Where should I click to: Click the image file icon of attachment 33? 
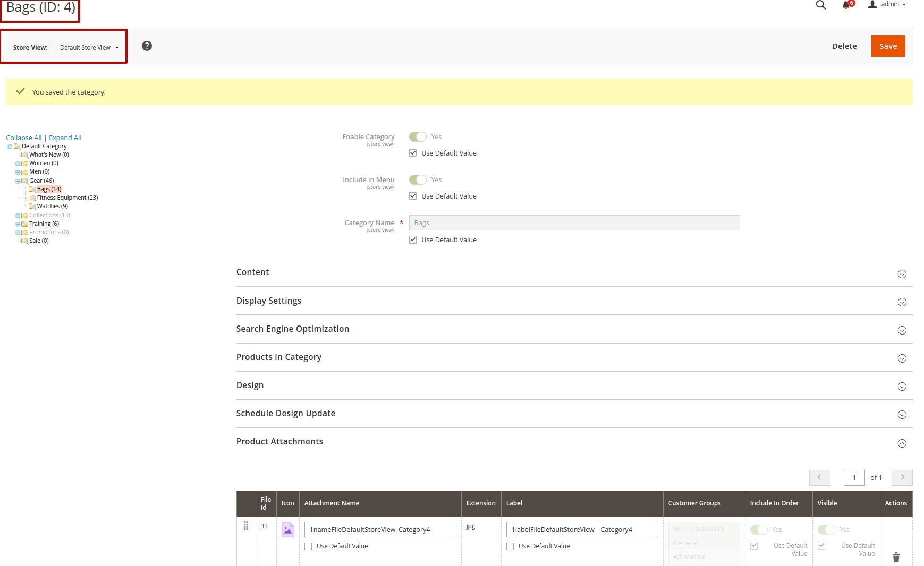(287, 530)
